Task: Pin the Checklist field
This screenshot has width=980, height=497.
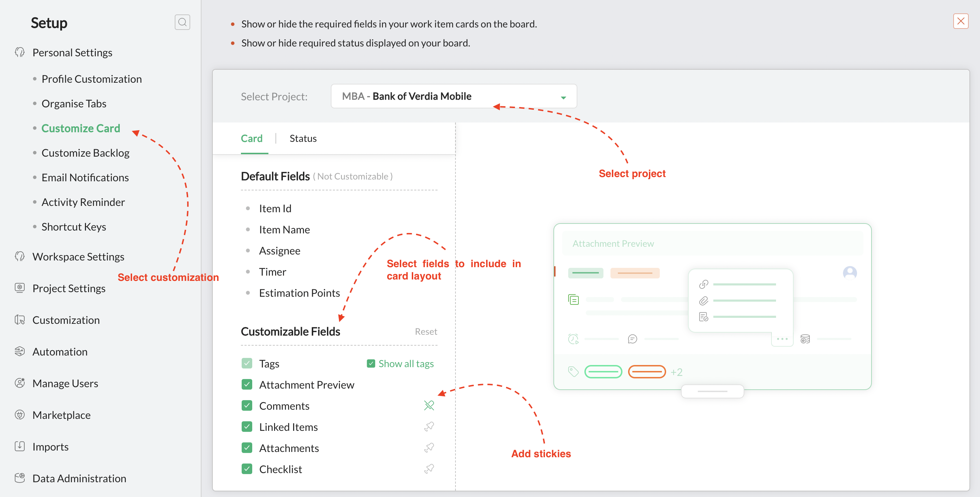Action: click(x=429, y=469)
